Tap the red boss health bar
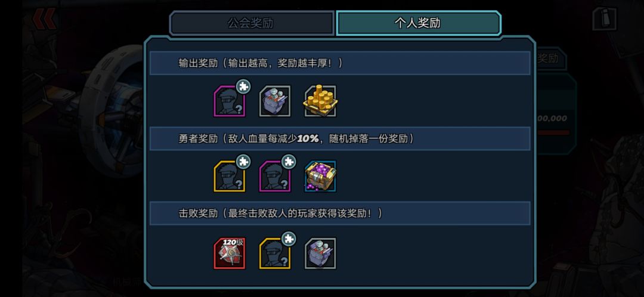Viewport: 644px width, 297px height. (x=553, y=132)
